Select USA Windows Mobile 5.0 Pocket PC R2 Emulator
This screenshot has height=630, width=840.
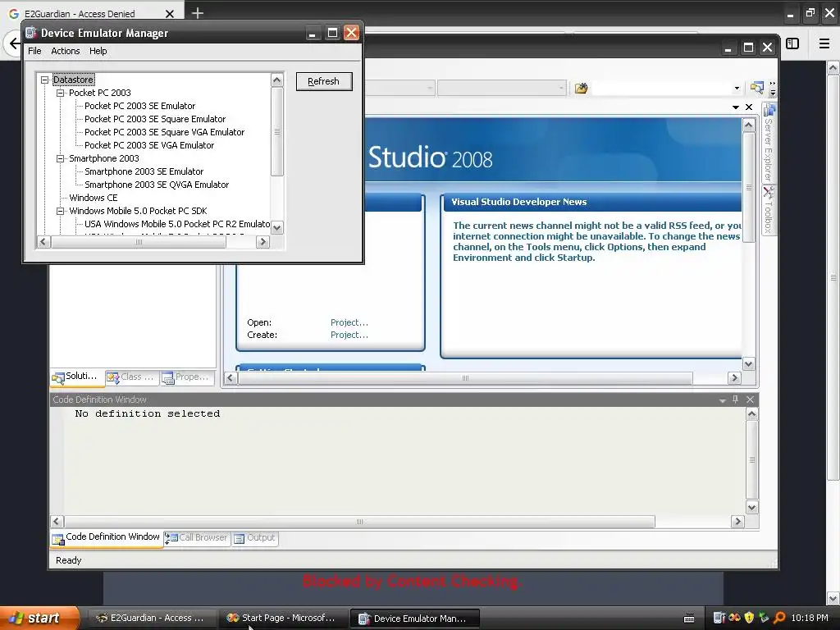pos(177,224)
